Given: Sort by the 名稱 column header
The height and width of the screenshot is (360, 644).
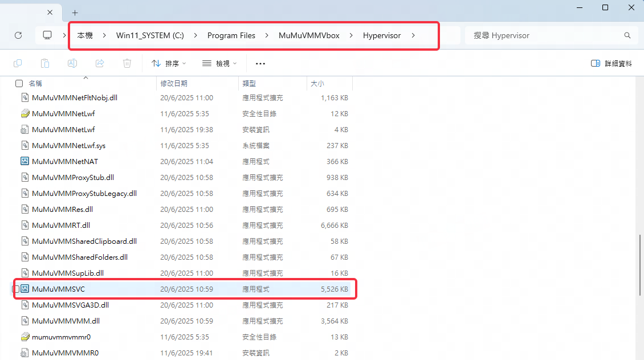Looking at the screenshot, I should 35,83.
